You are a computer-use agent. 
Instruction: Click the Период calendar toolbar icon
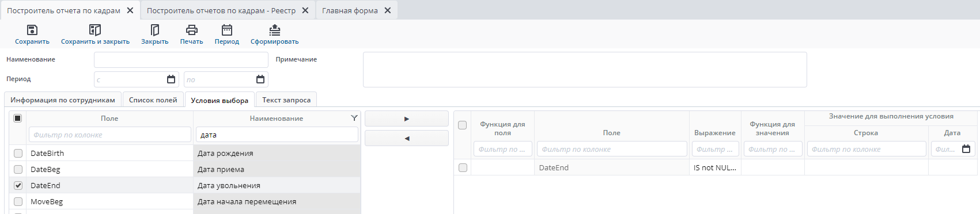227,30
